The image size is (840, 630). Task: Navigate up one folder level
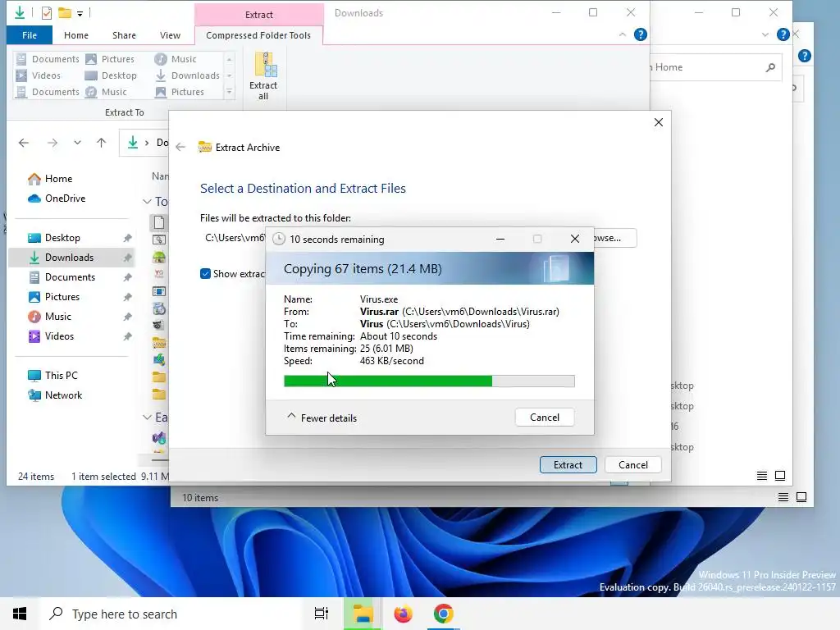pyautogui.click(x=101, y=143)
